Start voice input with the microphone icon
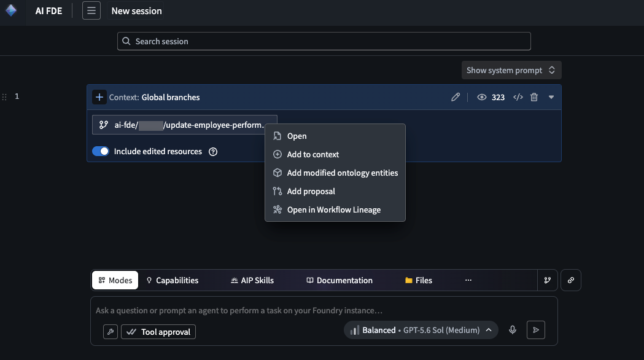 coord(513,330)
